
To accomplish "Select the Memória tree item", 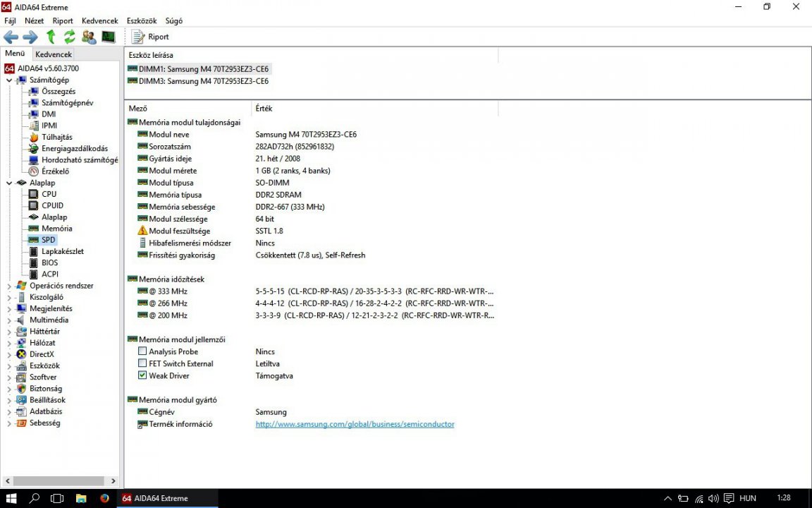I will click(57, 228).
